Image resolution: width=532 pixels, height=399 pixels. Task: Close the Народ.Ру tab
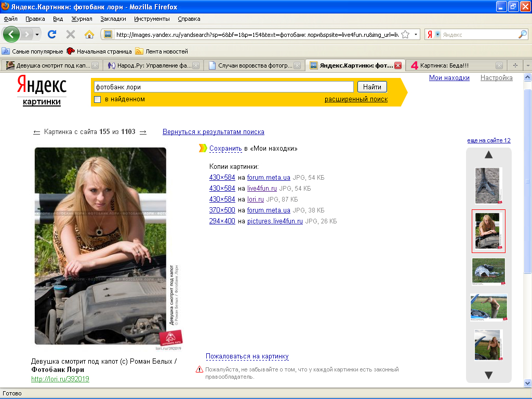point(196,65)
